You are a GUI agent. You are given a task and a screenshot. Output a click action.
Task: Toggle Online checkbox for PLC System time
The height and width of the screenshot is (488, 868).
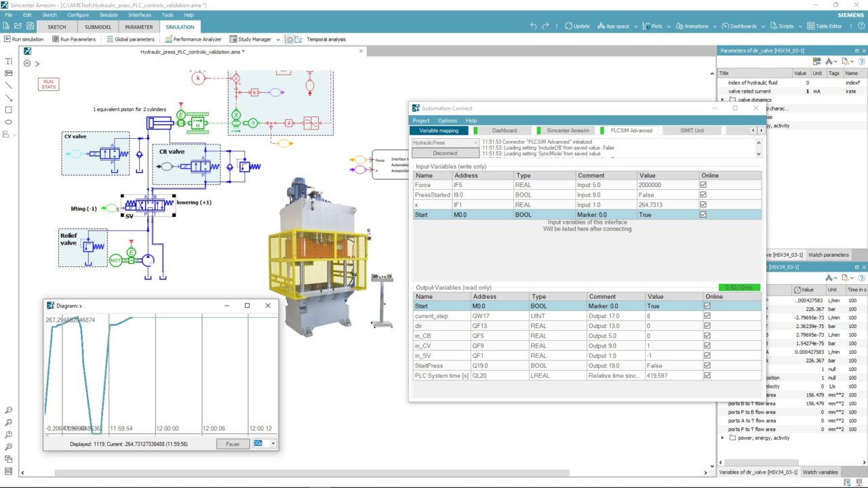[x=708, y=375]
